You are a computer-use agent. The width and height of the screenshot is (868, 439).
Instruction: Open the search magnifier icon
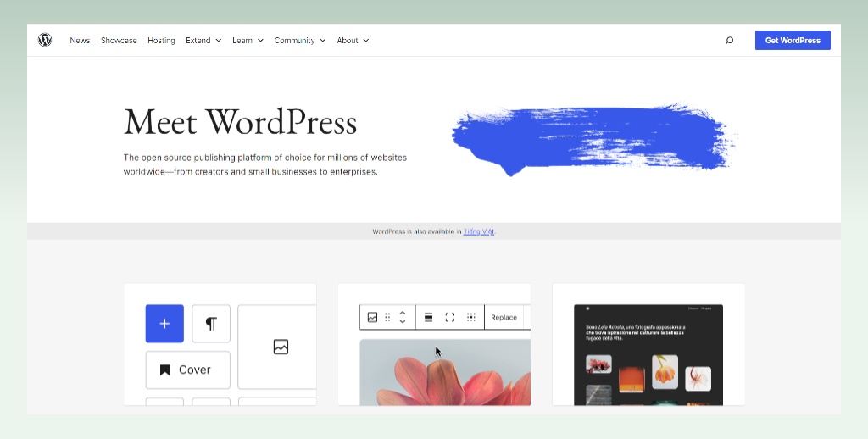click(729, 41)
